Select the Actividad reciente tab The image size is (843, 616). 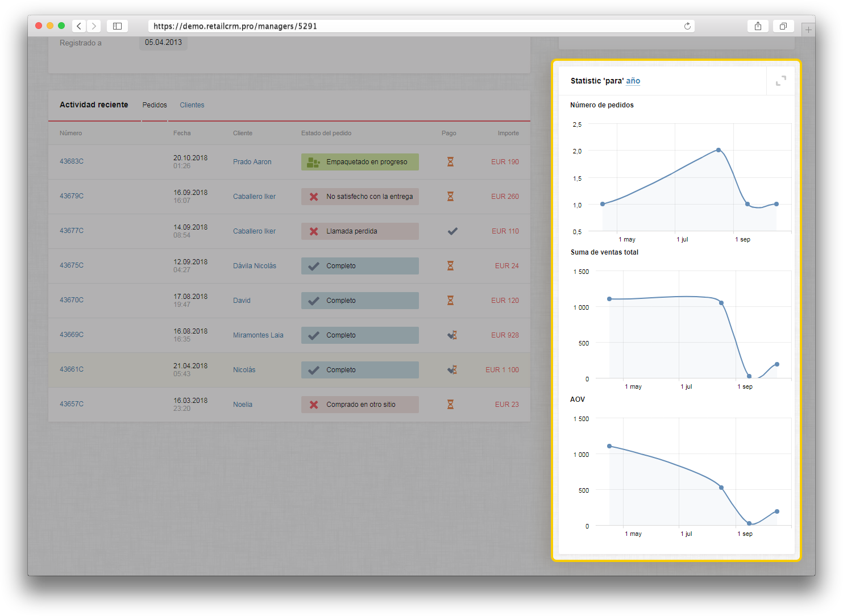94,105
